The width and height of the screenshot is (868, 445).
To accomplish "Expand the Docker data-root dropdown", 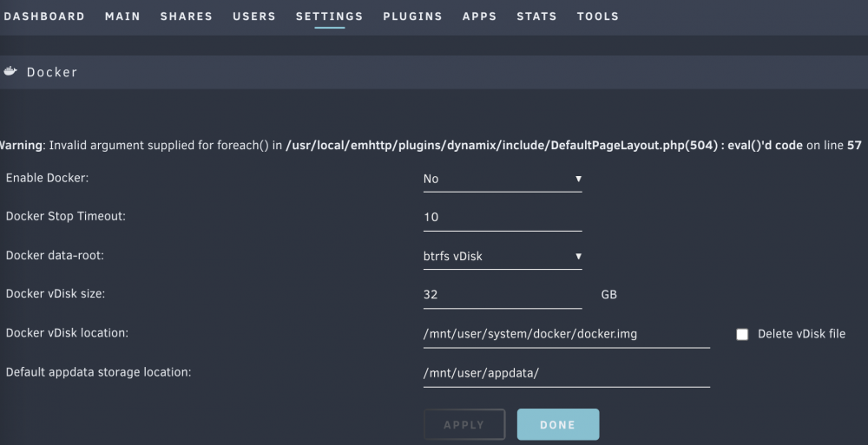I will pyautogui.click(x=503, y=256).
